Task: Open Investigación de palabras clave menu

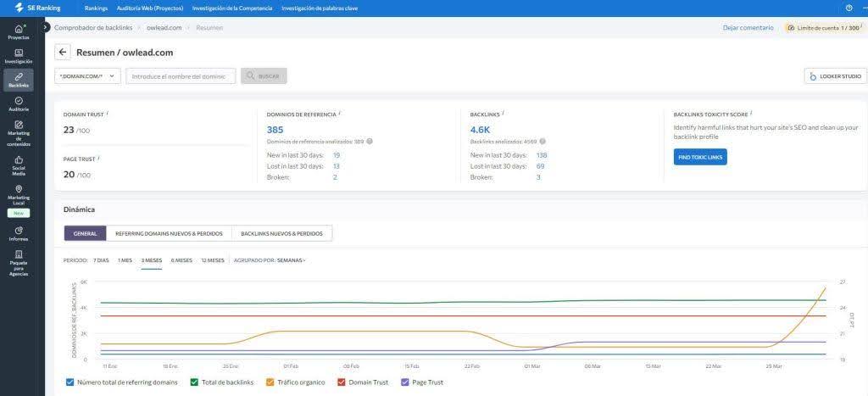Action: (320, 8)
